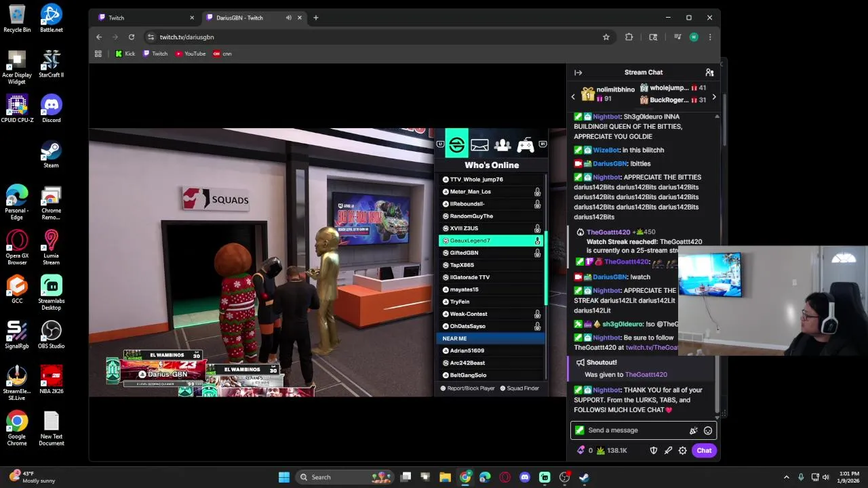The width and height of the screenshot is (868, 488).
Task: Open the cnn bookmark
Action: (222, 54)
